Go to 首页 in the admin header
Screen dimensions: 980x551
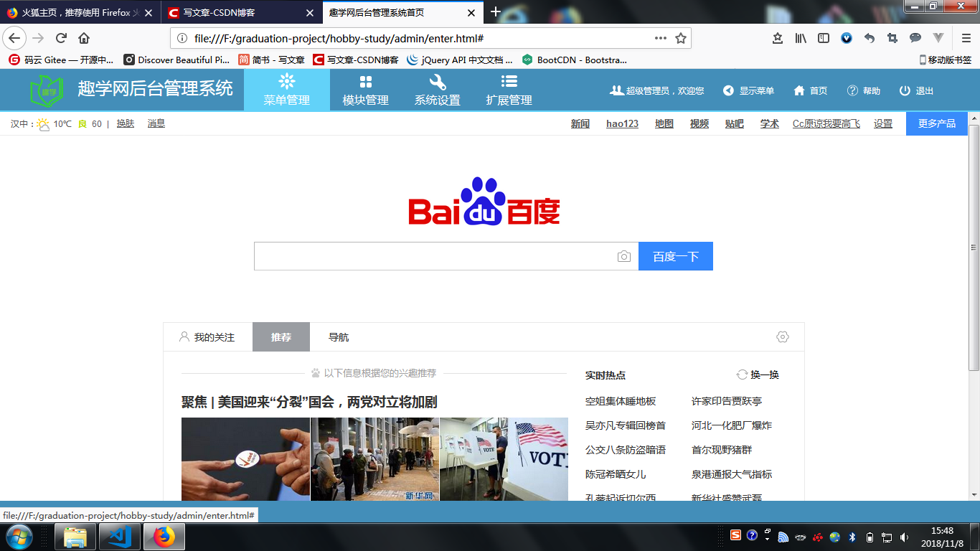coord(811,90)
